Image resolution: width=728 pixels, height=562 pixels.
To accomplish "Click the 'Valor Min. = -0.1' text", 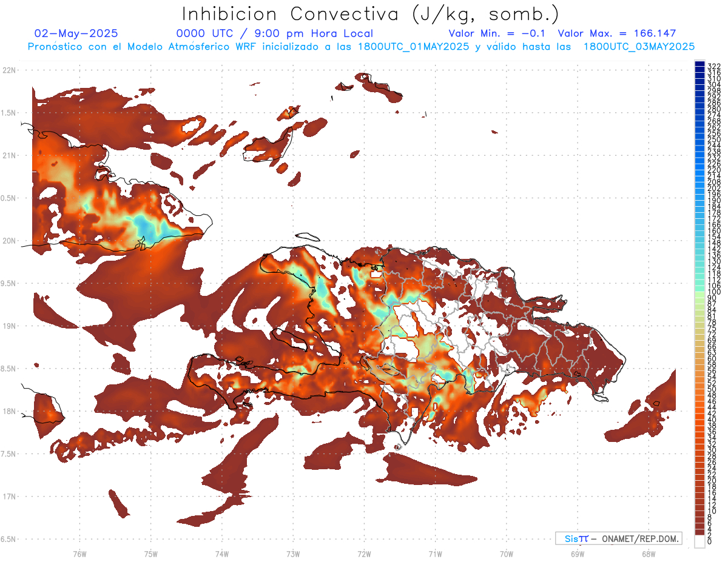I will 498,33.
